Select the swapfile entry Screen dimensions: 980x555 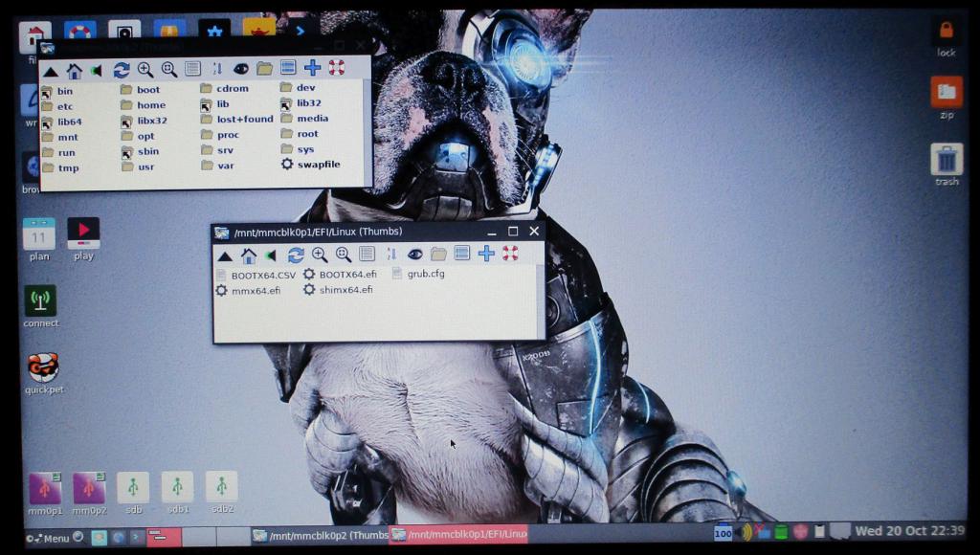[x=311, y=164]
